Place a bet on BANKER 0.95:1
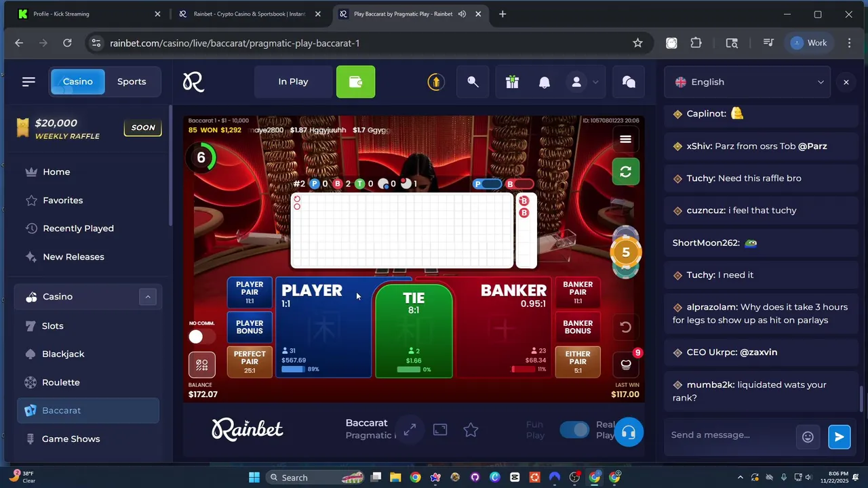868x488 pixels. 503,327
